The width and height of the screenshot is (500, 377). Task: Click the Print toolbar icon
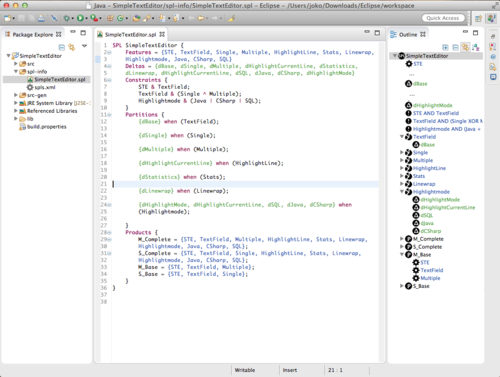pyautogui.click(x=41, y=18)
